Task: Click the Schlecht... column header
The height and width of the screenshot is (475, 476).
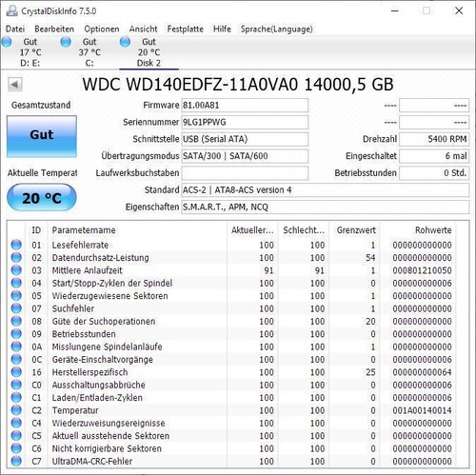Action: 304,230
